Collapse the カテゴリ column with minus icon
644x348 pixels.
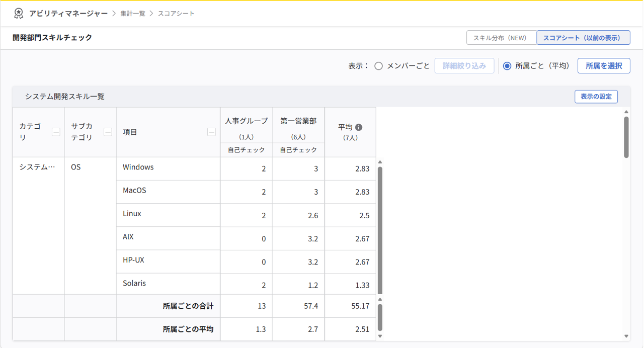click(x=56, y=132)
